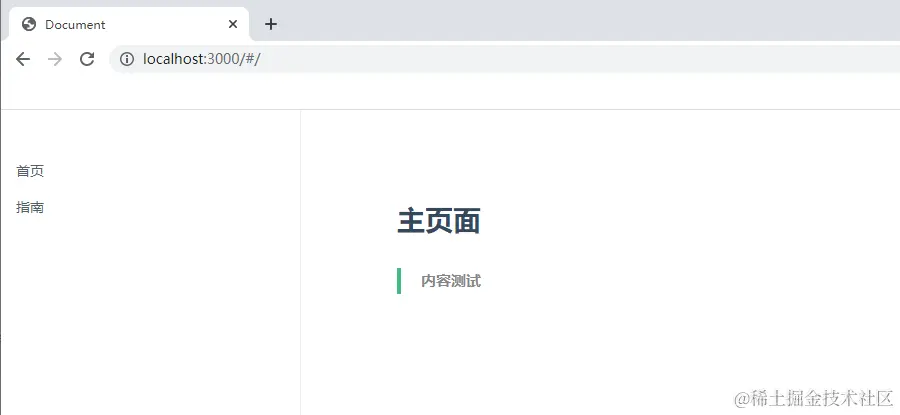Click the 主页面 page heading
The width and height of the screenshot is (900, 415).
(439, 222)
